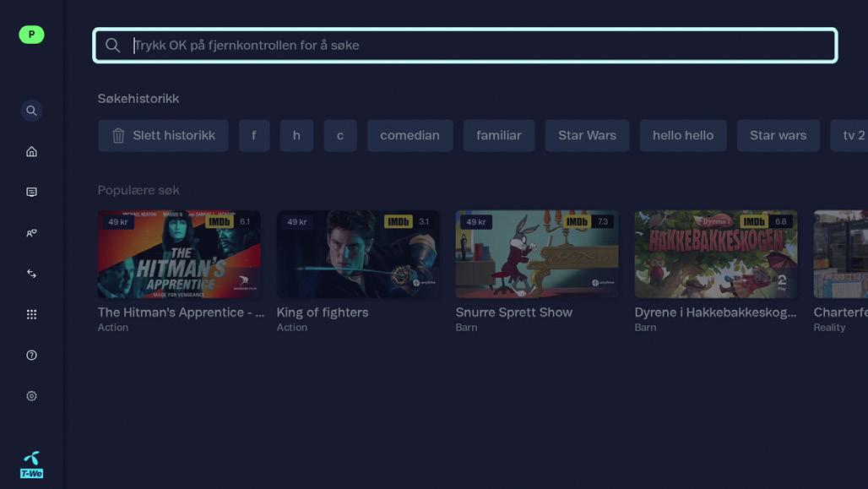The height and width of the screenshot is (489, 868).
Task: Pick the 'hello hello' history chip
Action: coord(683,136)
